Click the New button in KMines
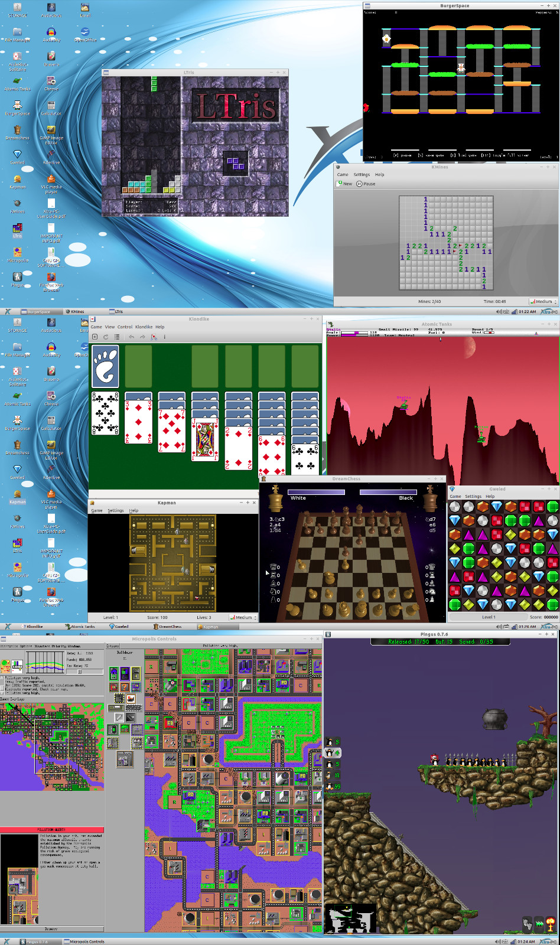The image size is (560, 945). pyautogui.click(x=344, y=184)
